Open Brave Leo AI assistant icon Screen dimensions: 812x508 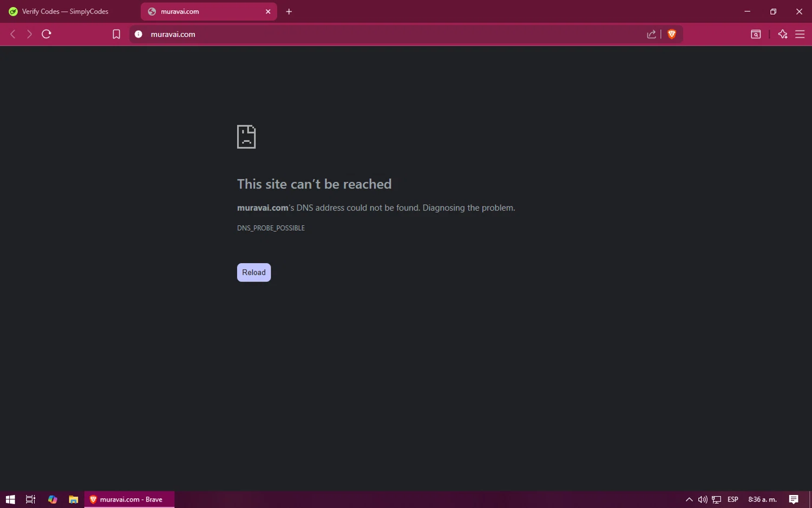tap(783, 34)
